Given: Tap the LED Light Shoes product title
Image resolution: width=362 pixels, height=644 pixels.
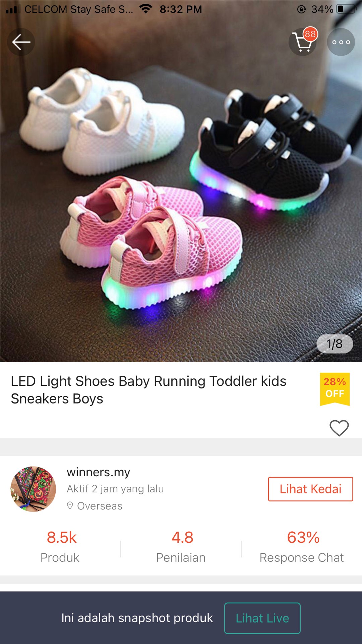Looking at the screenshot, I should click(x=148, y=390).
